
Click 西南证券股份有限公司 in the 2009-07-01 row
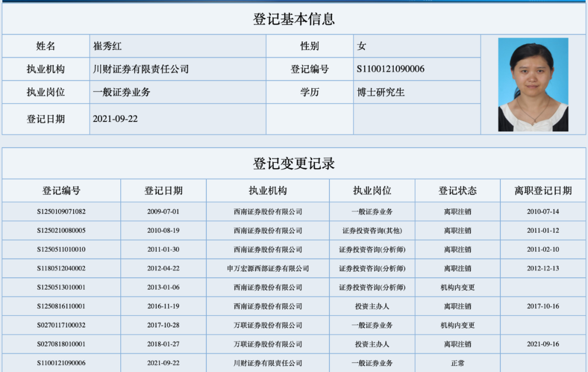(x=268, y=211)
